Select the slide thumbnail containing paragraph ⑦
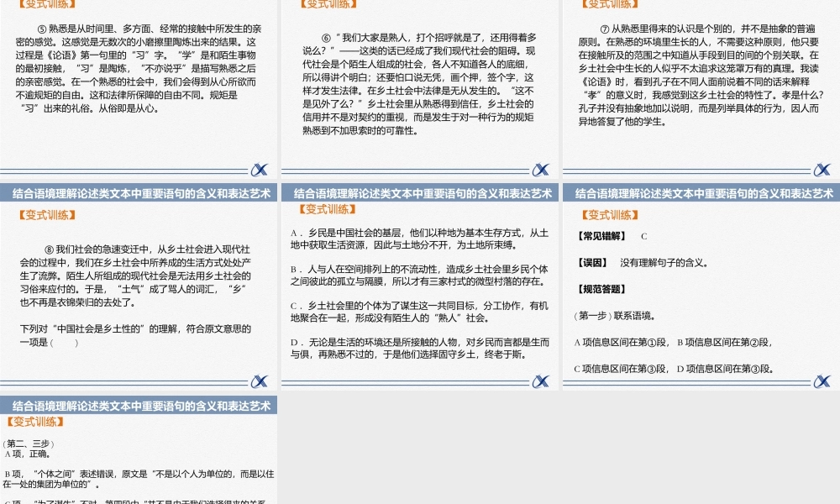This screenshot has width=840, height=504. point(701,89)
